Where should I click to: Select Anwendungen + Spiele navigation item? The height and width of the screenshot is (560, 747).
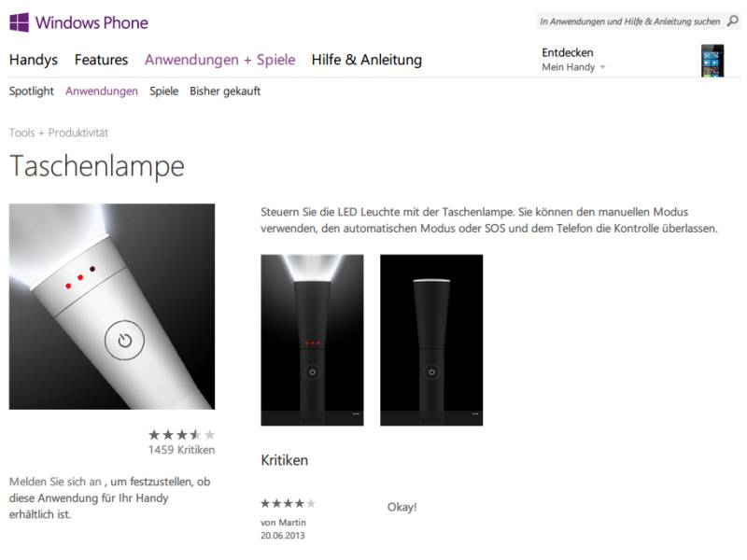point(220,60)
